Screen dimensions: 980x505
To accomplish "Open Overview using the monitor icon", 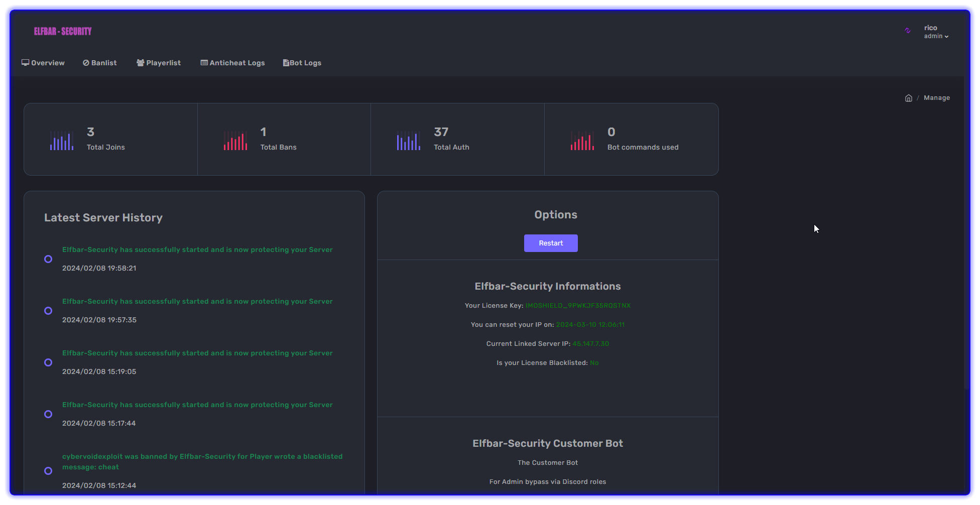I will pos(26,62).
